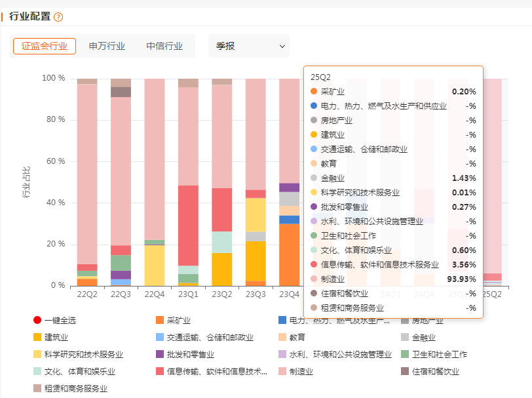Viewport: 532px width, 398px height.
Task: Click the 23Q4 axis label
Action: point(290,294)
